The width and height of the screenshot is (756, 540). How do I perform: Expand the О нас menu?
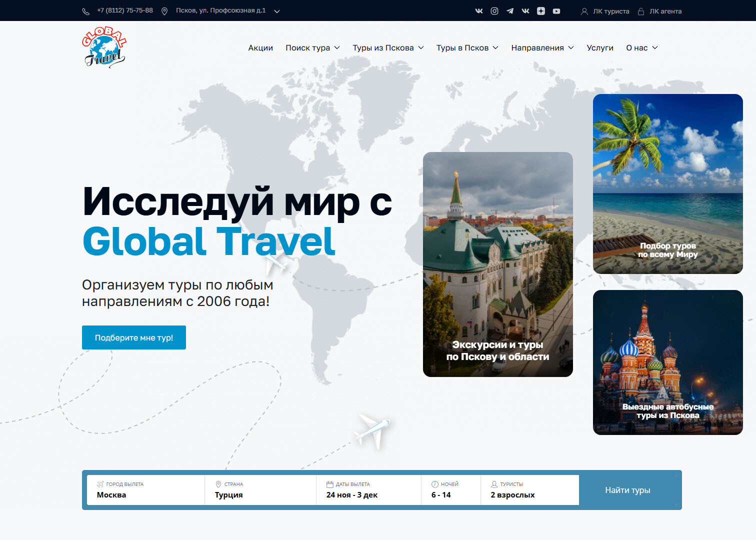(x=641, y=48)
